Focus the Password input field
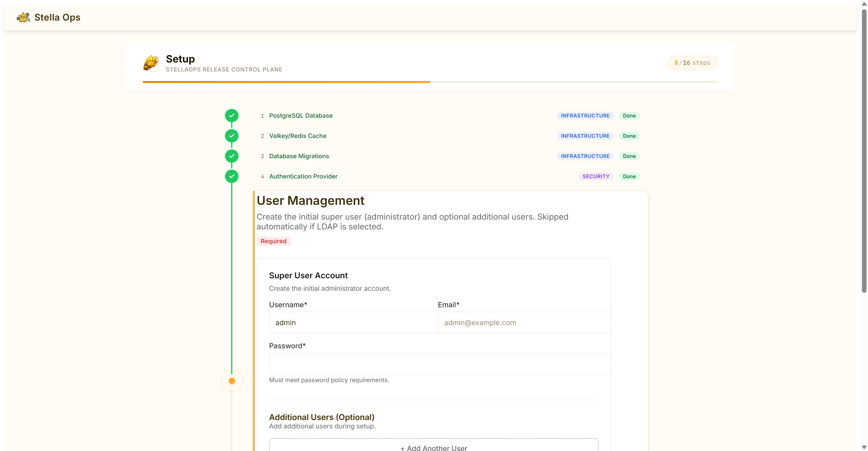 [440, 364]
